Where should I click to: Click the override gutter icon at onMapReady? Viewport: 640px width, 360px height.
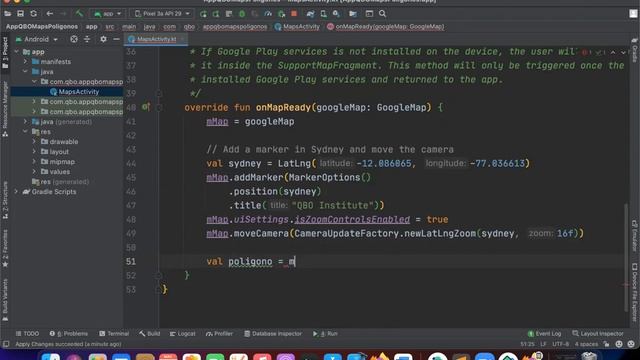(x=146, y=107)
